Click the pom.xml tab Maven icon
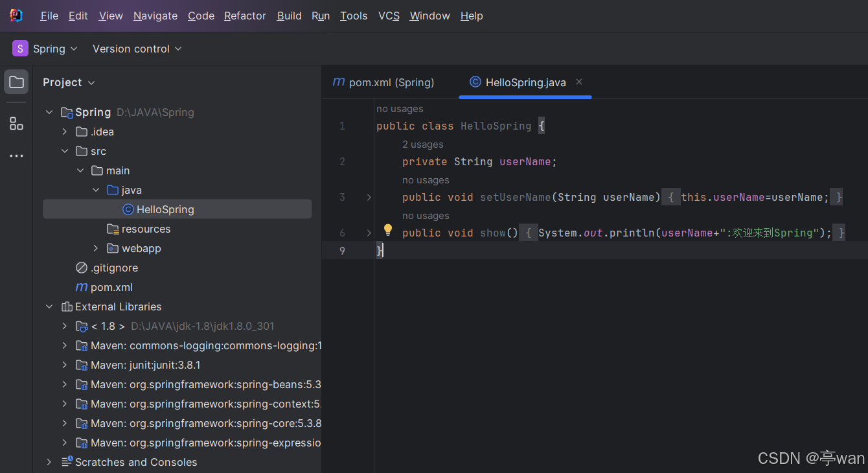This screenshot has width=868, height=473. (339, 82)
